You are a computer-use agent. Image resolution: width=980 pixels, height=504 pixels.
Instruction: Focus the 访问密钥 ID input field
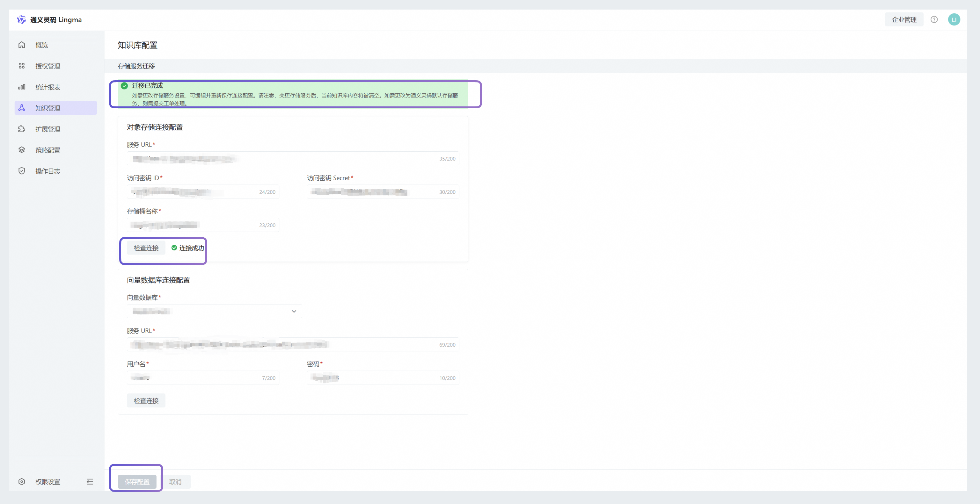(203, 192)
